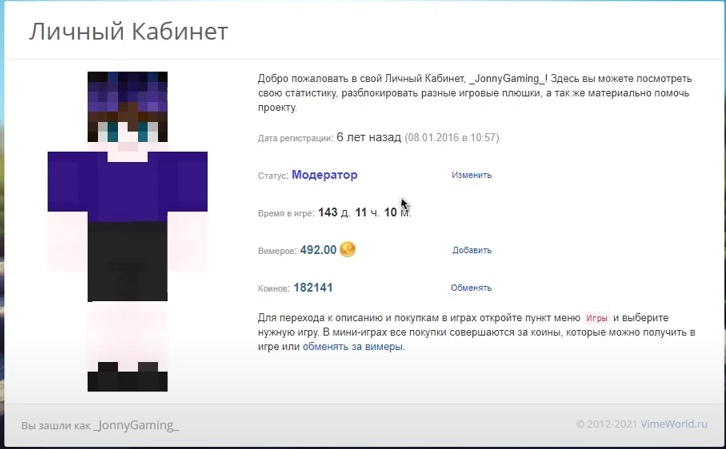Viewport: 726px width, 449px height.
Task: Click the _JonnyGaming_ username in footer
Action: click(x=137, y=426)
